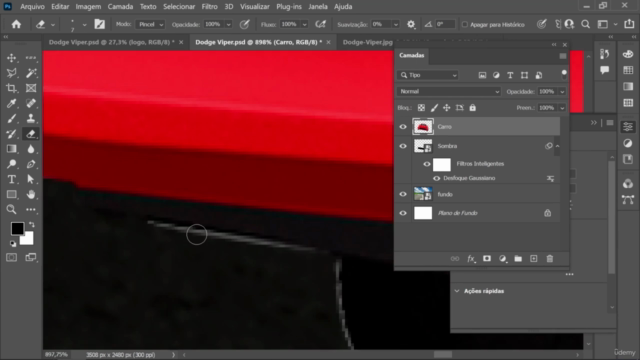The width and height of the screenshot is (640, 360).
Task: Click the foreground black color swatch
Action: point(17,228)
